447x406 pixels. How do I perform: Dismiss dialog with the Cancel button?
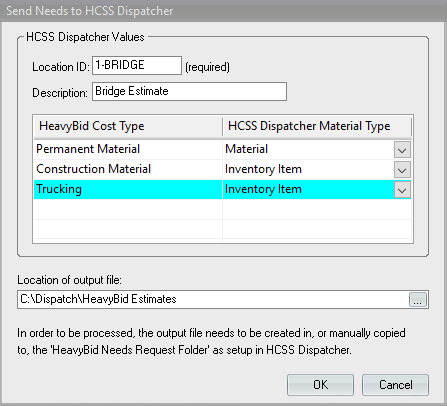tap(395, 385)
